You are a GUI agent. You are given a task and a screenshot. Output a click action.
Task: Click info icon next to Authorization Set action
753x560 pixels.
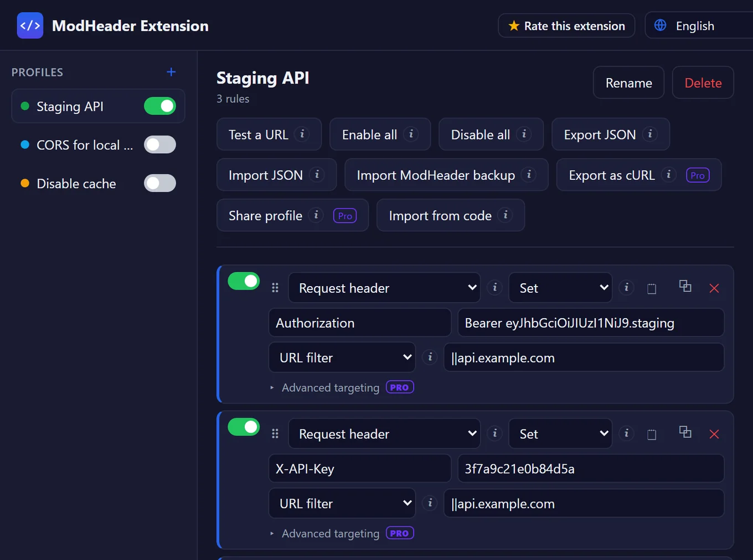[626, 287]
